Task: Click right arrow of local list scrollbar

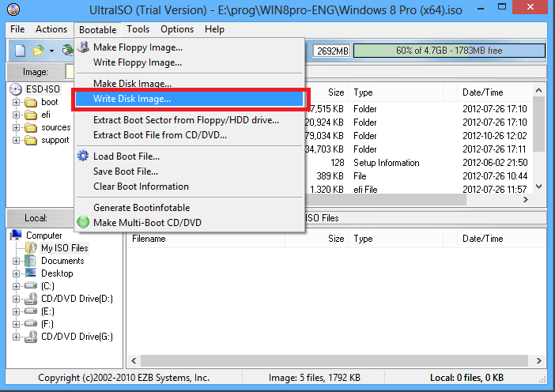Action: 538,361
